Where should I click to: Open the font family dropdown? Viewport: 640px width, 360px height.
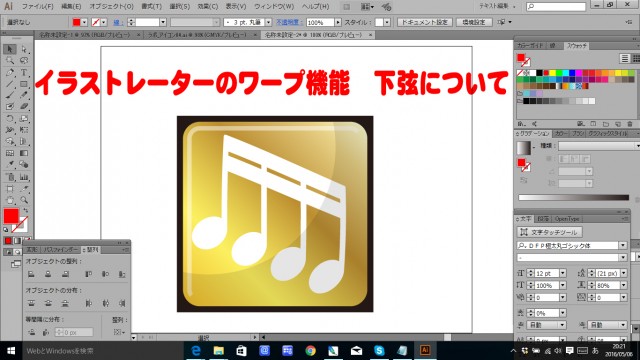[x=623, y=245]
